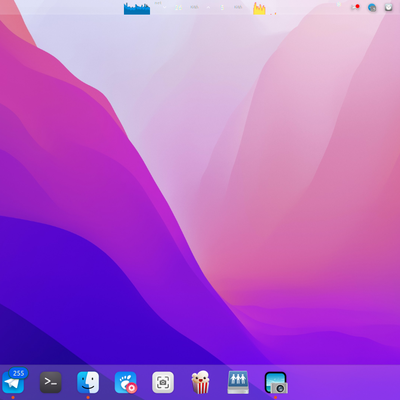Open Telegram with 255 badge in dock
The width and height of the screenshot is (400, 400).
[x=13, y=382]
